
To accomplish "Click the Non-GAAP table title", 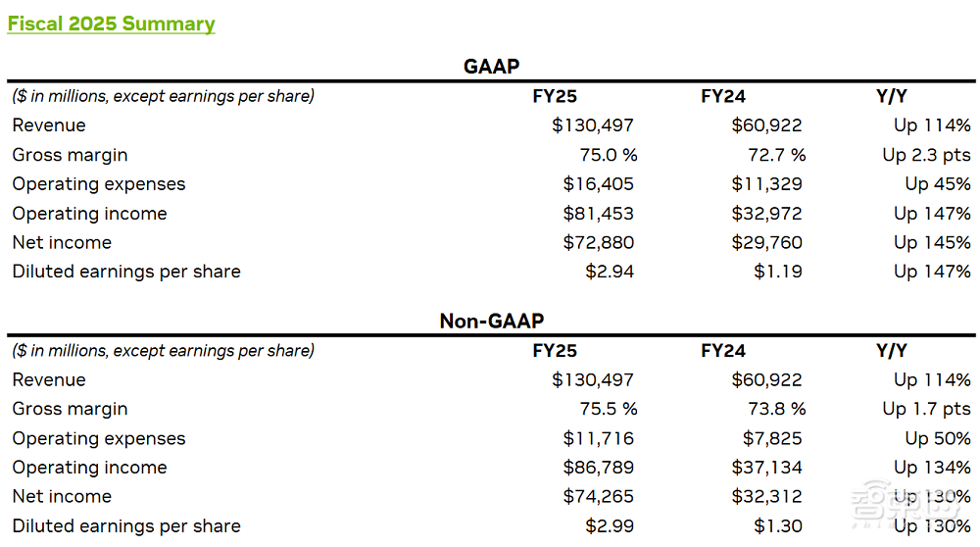I will pos(491,321).
